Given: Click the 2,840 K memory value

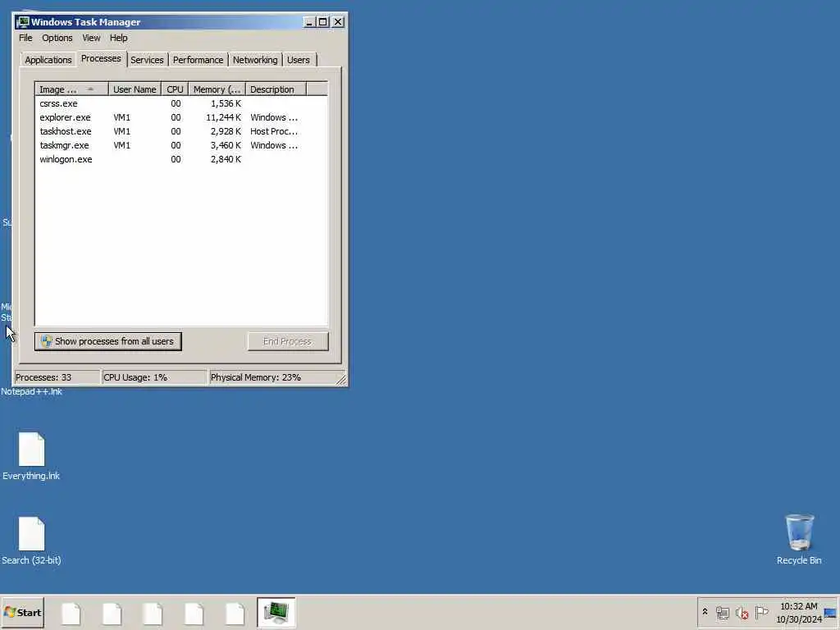Looking at the screenshot, I should (226, 159).
